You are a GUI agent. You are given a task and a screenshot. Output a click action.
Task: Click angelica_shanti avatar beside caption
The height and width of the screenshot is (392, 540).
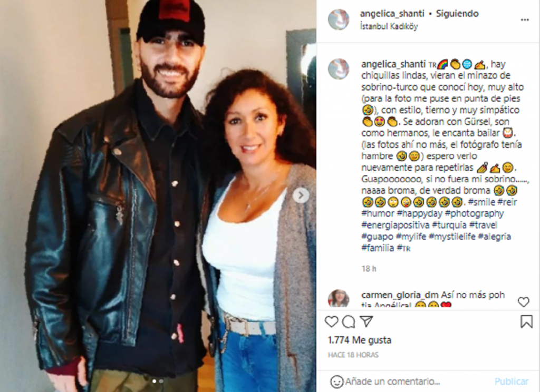[339, 69]
